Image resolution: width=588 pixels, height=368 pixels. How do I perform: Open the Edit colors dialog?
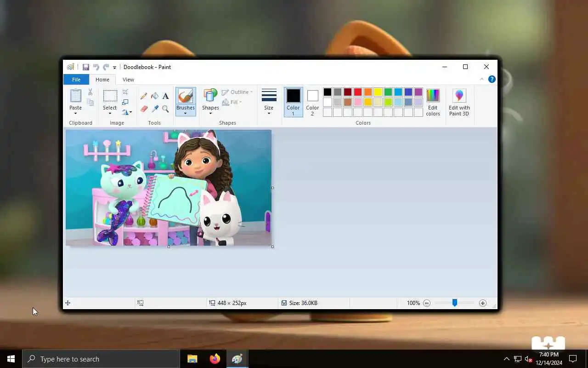tap(433, 102)
